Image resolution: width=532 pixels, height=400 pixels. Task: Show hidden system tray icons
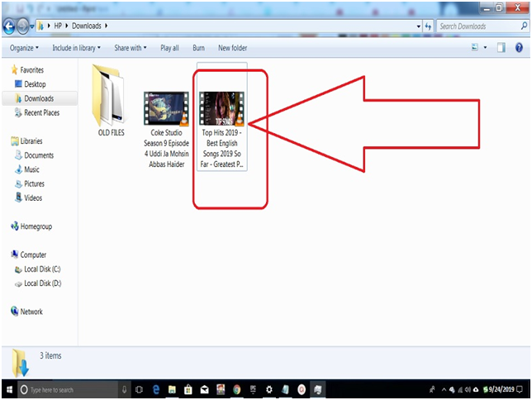tap(444, 389)
